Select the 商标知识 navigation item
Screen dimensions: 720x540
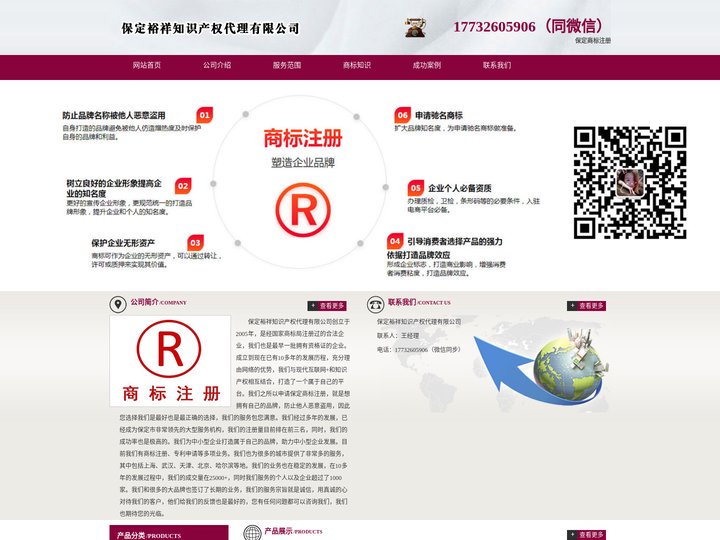[x=357, y=65]
